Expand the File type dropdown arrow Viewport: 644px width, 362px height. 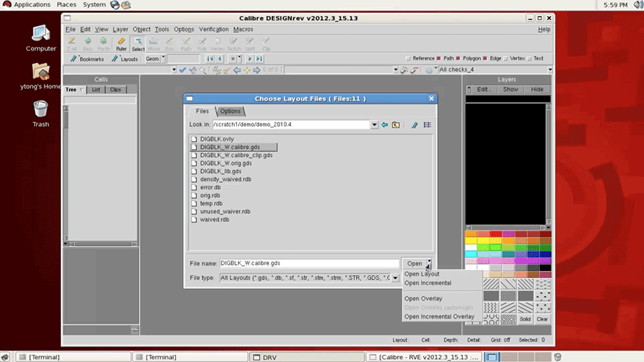[x=395, y=278]
